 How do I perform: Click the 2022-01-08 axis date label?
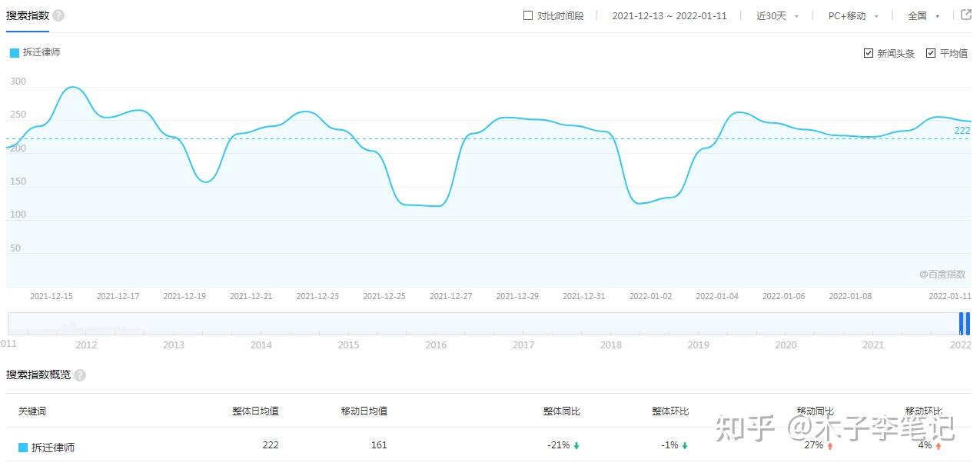[850, 296]
